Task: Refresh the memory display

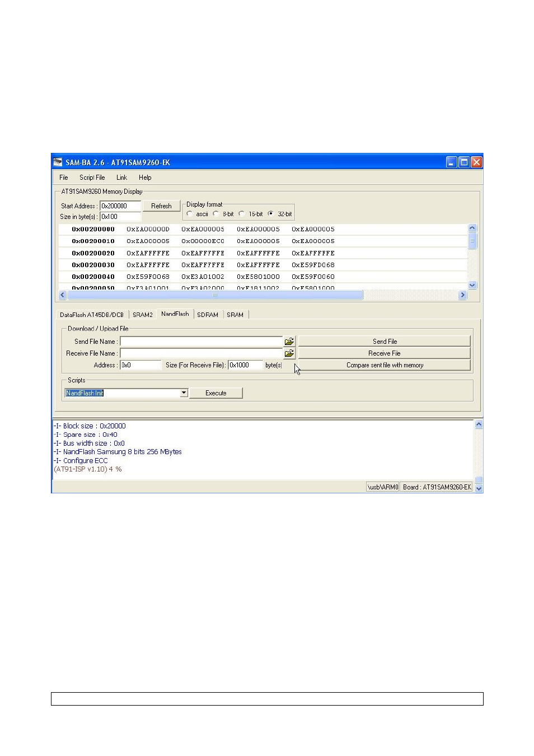Action: point(161,206)
